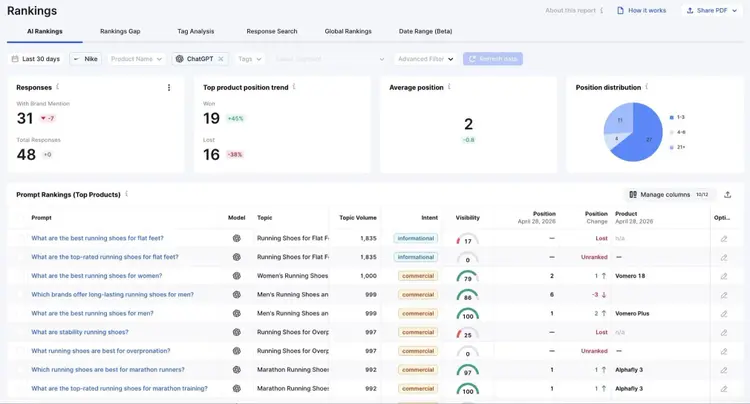750x404 pixels.
Task: Open the Responses card three-dot menu
Action: point(169,87)
